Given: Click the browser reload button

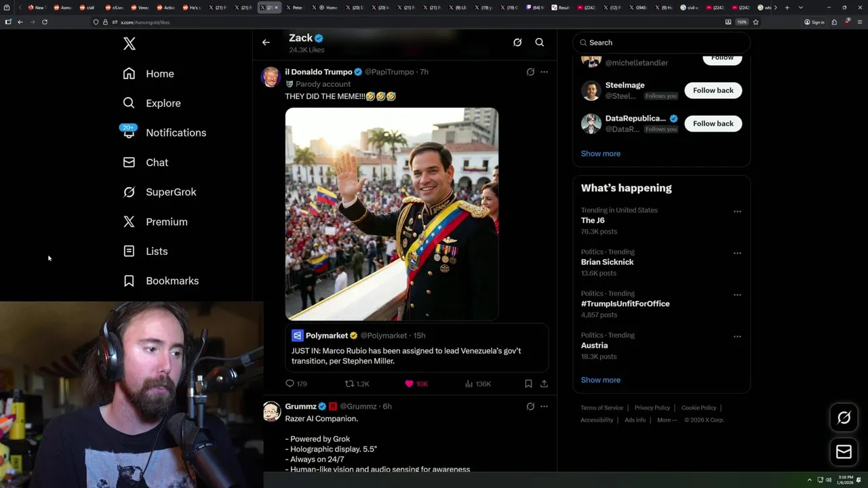Looking at the screenshot, I should coord(45,22).
